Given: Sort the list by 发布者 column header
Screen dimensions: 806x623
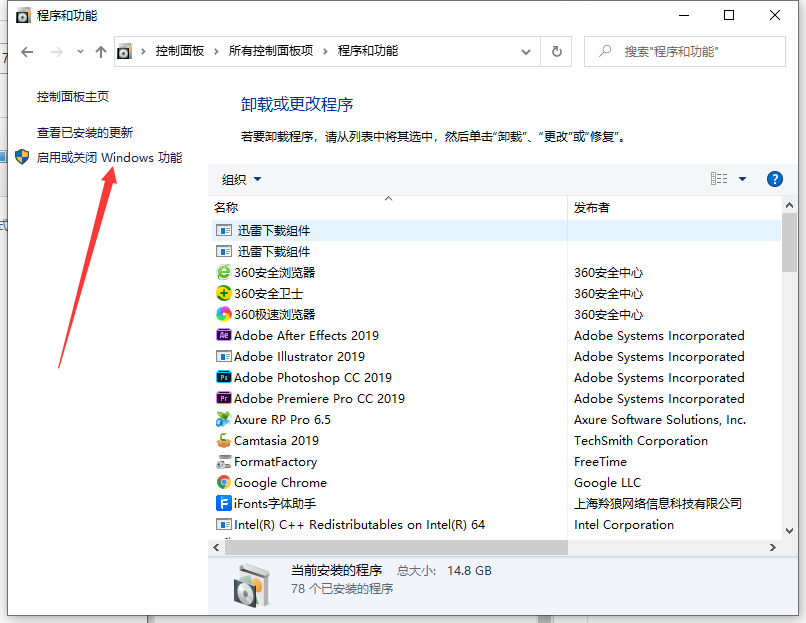Looking at the screenshot, I should click(x=592, y=208).
